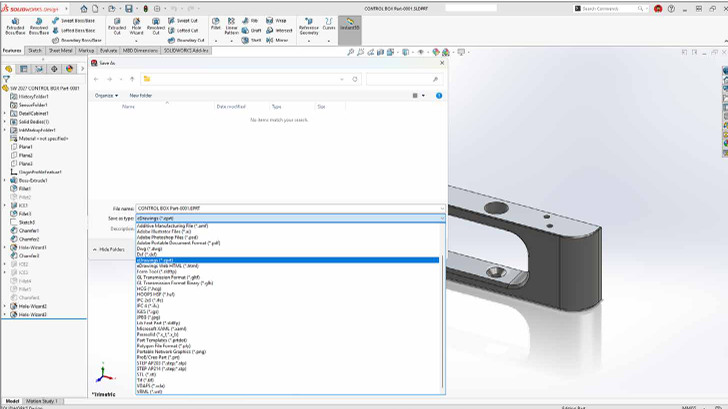Switch to the Sheet Metal tab
The width and height of the screenshot is (728, 409).
click(60, 50)
